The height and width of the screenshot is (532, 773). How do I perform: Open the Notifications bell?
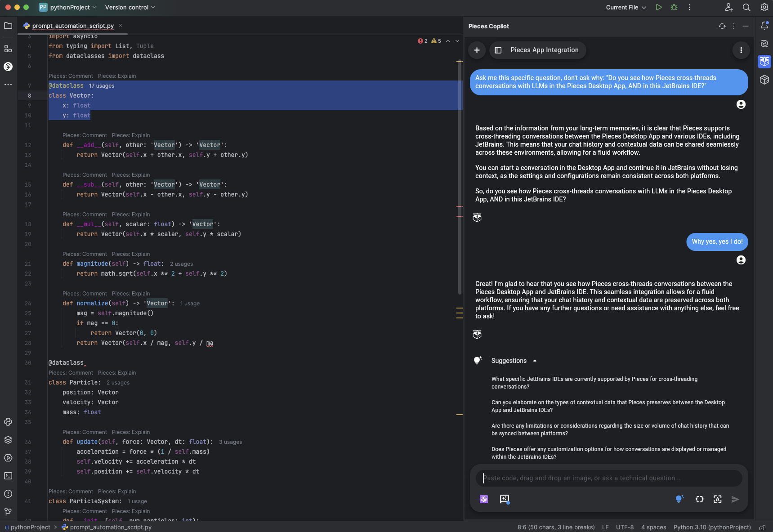pos(764,26)
